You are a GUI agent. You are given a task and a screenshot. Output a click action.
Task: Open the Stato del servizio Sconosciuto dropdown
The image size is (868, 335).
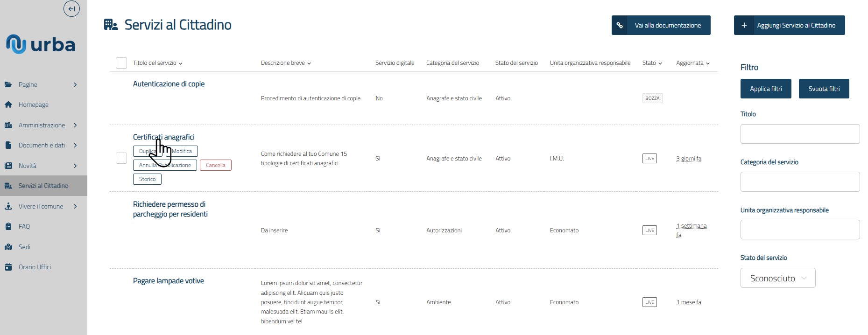tap(777, 278)
